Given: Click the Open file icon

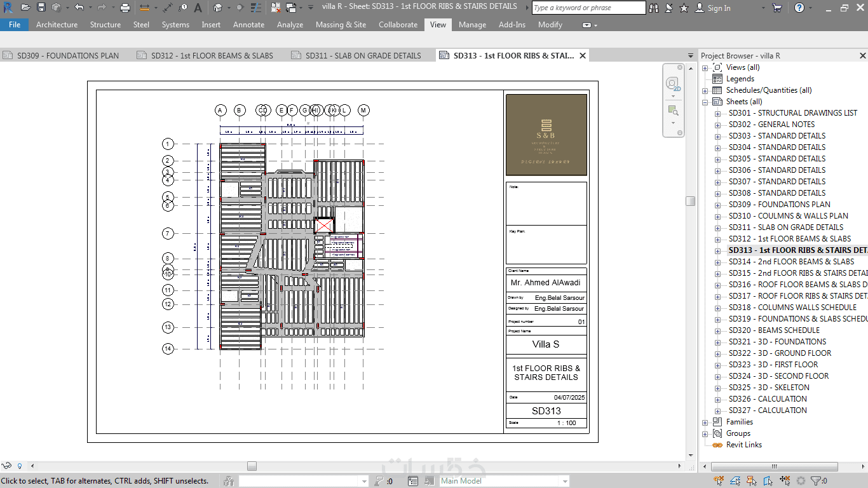Looking at the screenshot, I should coord(25,8).
